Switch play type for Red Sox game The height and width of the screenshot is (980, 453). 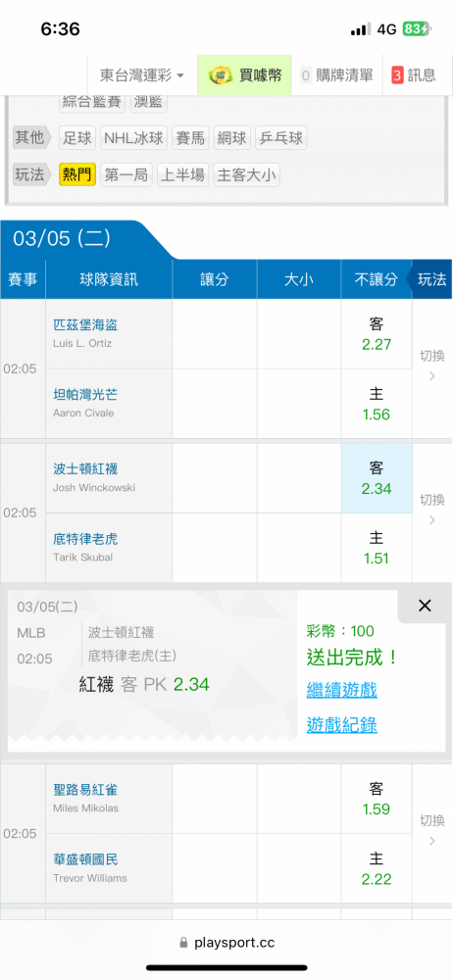click(x=432, y=509)
